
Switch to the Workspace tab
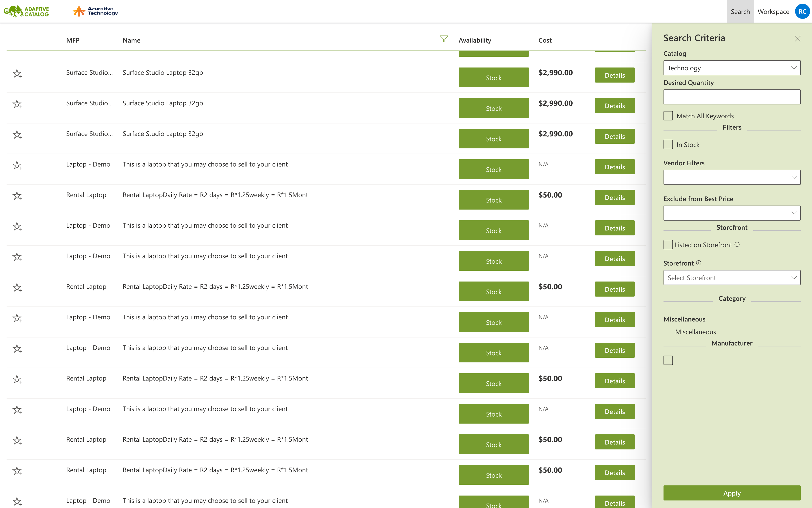click(x=773, y=12)
